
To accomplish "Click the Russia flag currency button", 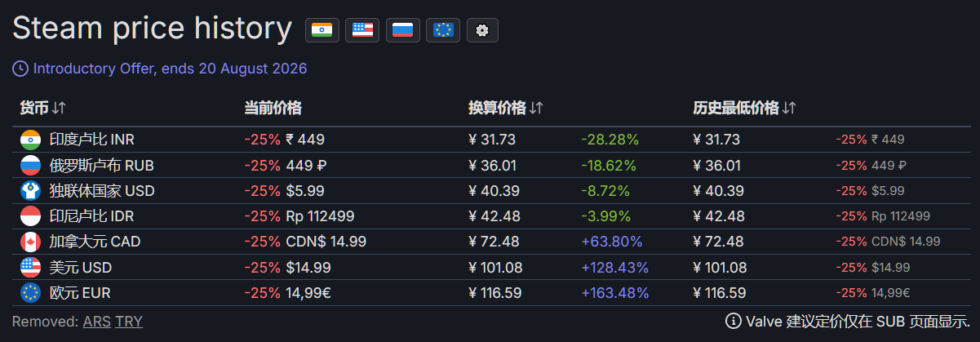I will (x=402, y=30).
